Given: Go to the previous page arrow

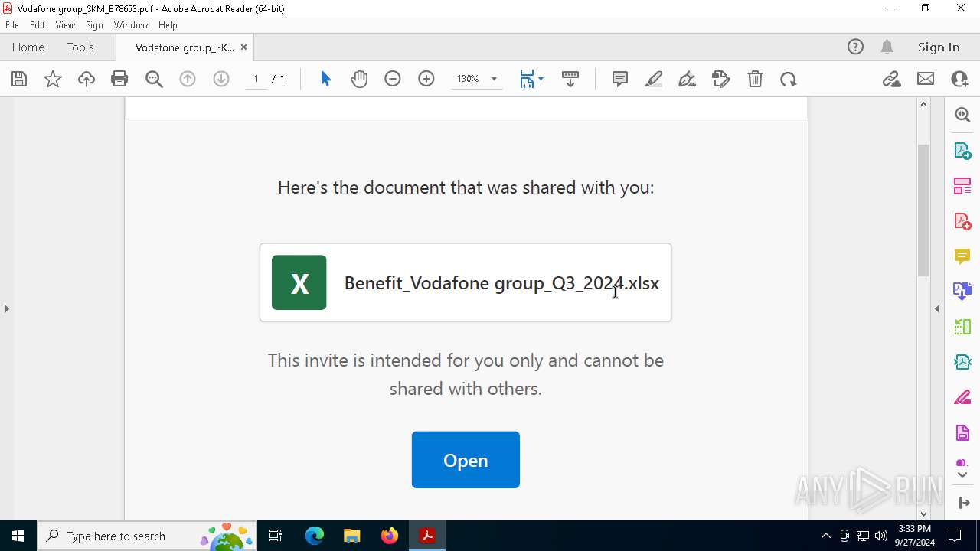Looking at the screenshot, I should coord(188,79).
